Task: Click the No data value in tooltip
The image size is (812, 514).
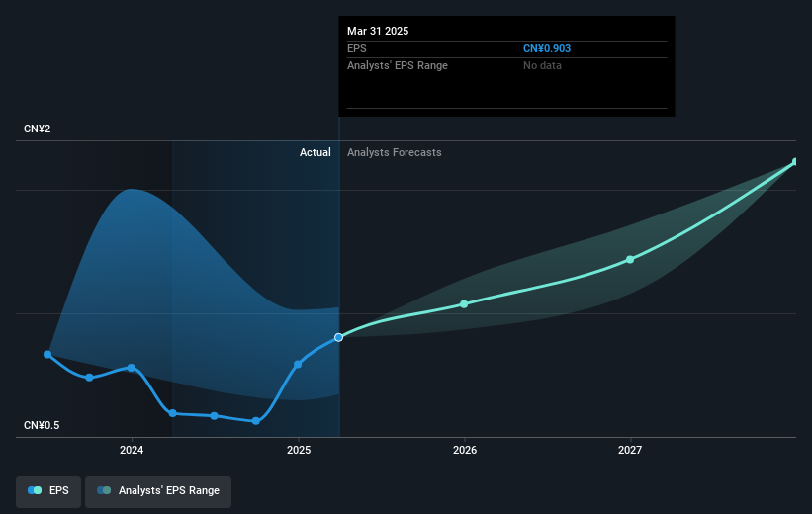Action: [542, 66]
